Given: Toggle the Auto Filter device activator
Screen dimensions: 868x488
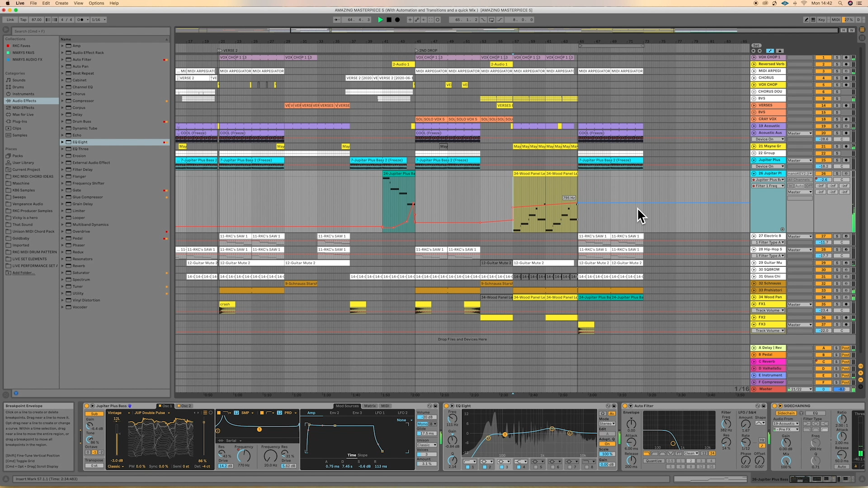Looking at the screenshot, I should [624, 406].
